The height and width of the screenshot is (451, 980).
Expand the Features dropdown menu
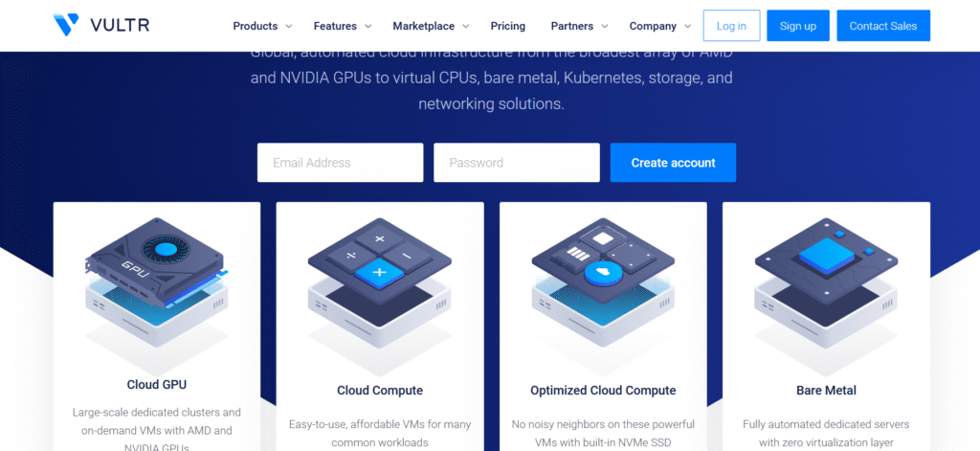pos(342,26)
